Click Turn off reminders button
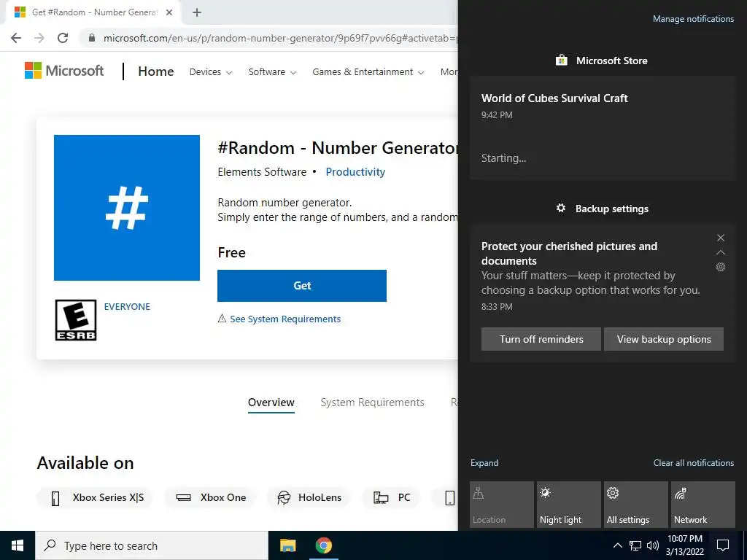The height and width of the screenshot is (560, 747). [541, 339]
